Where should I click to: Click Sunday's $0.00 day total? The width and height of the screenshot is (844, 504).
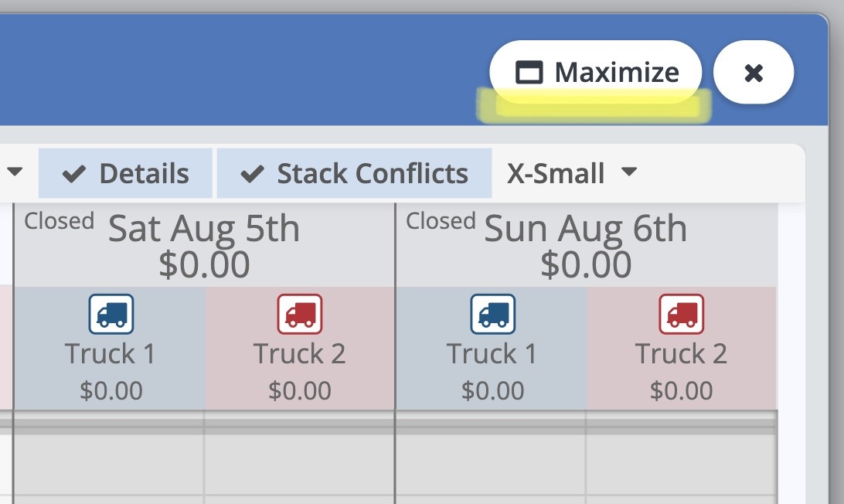coord(586,264)
